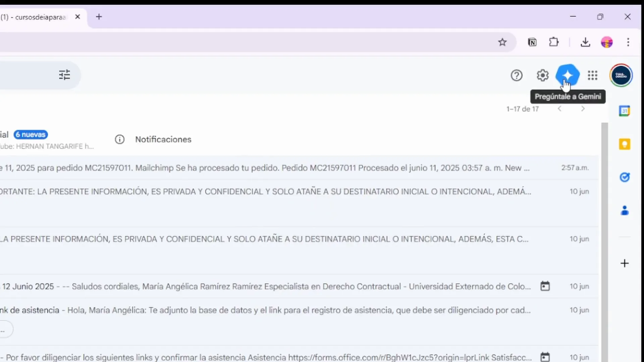
Task: Open Google Tasks in the side panel
Action: (625, 177)
